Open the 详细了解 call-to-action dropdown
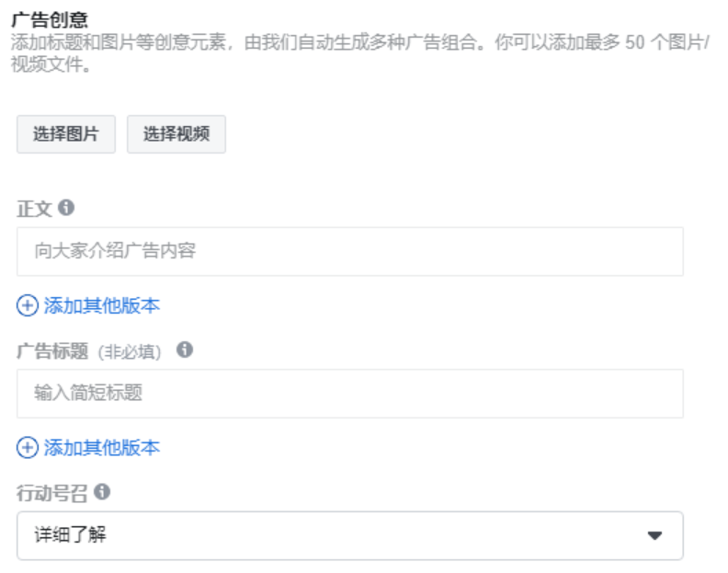Screen dimensions: 728x573 point(350,535)
